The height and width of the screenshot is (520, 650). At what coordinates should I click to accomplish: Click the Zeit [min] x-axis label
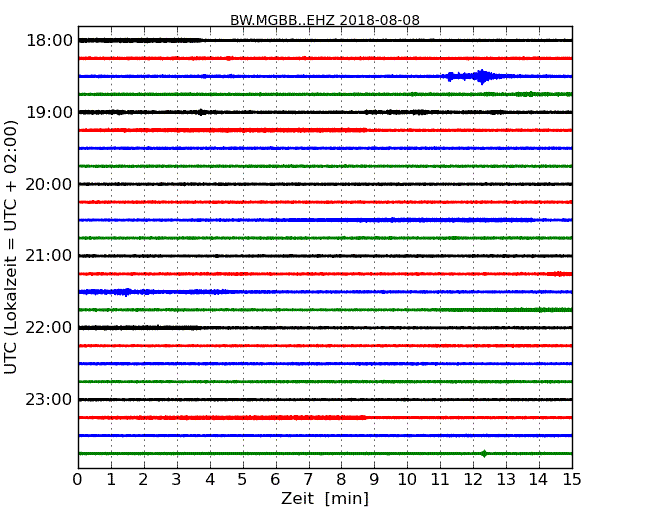point(325,498)
